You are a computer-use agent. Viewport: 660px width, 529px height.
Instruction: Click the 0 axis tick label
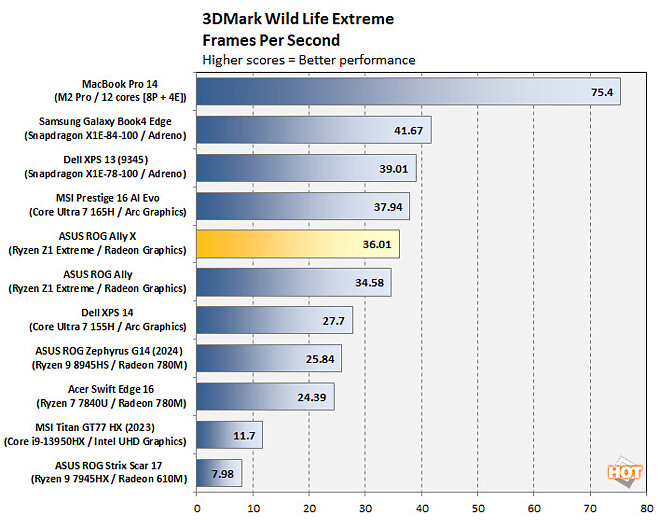(x=197, y=509)
